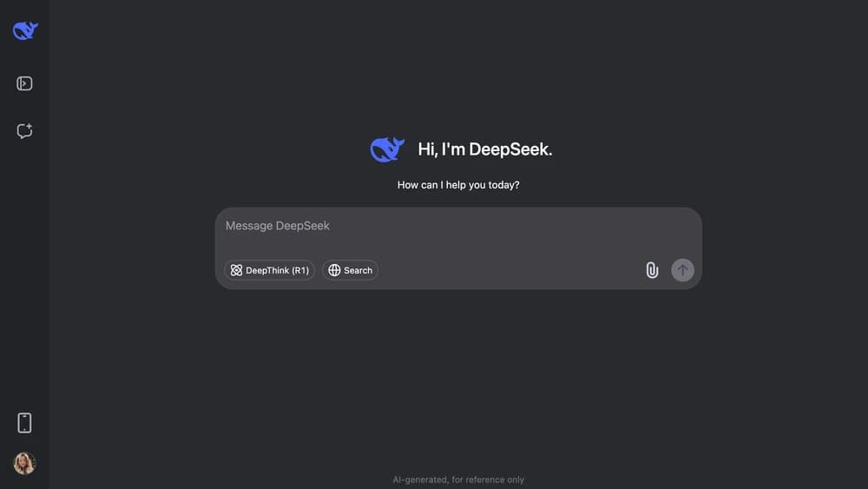Click the DeepSeek whale logo in sidebar

[x=25, y=30]
